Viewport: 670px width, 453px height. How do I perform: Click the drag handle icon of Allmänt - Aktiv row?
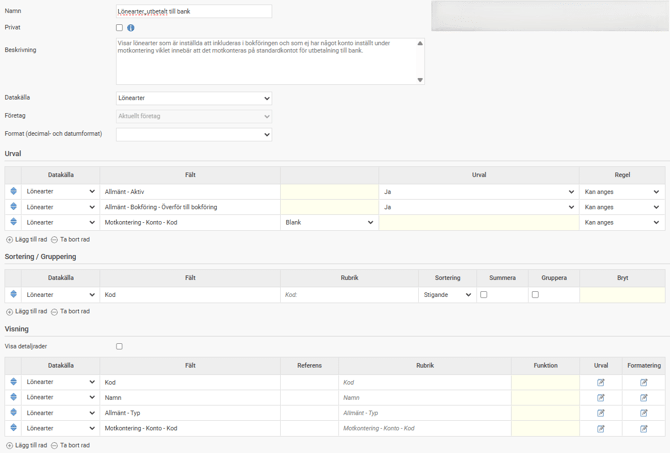(14, 191)
